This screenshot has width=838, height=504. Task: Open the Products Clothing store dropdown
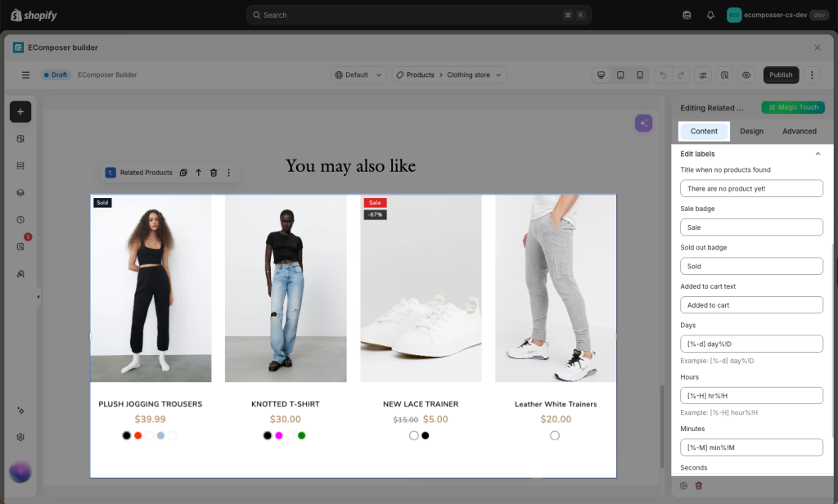tap(449, 74)
